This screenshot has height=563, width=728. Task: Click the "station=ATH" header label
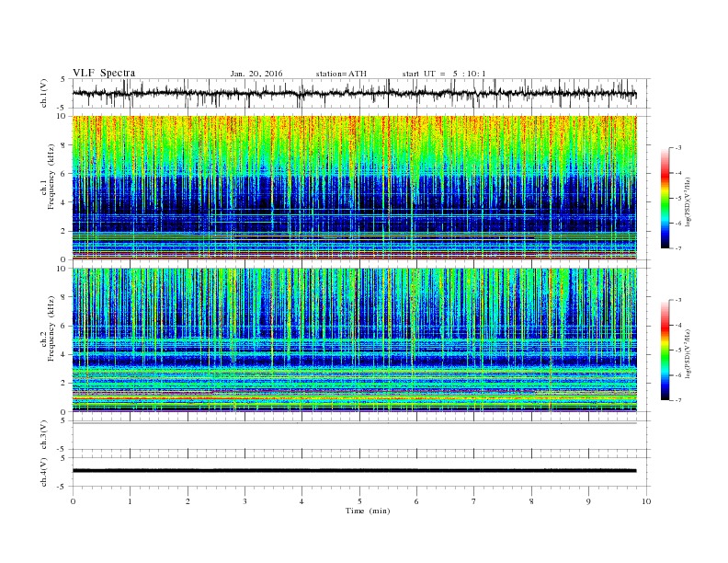[x=341, y=74]
